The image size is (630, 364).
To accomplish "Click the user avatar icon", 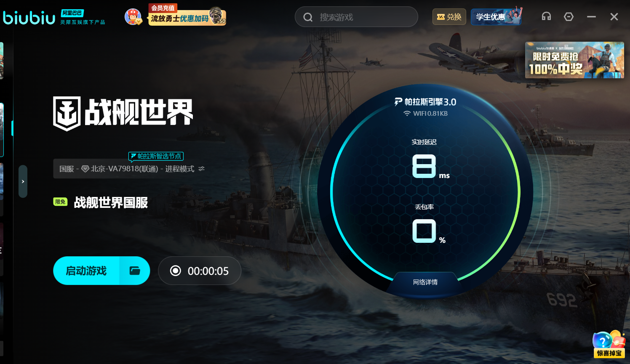I will click(x=133, y=17).
